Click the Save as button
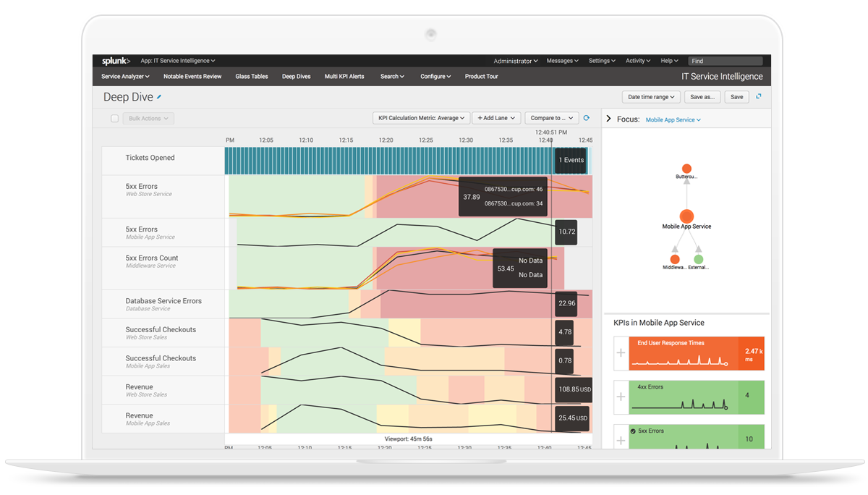This screenshot has height=495, width=868. point(702,96)
